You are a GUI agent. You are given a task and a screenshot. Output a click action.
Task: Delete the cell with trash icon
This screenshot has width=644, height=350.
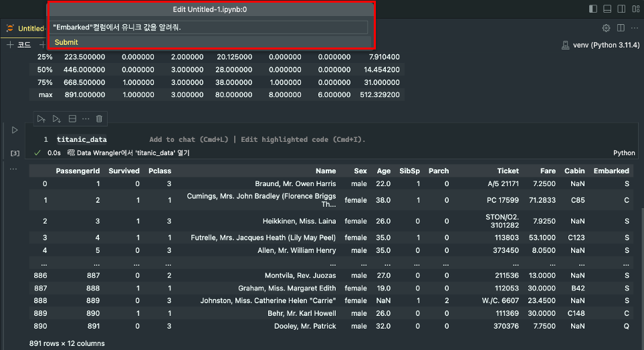coord(99,118)
